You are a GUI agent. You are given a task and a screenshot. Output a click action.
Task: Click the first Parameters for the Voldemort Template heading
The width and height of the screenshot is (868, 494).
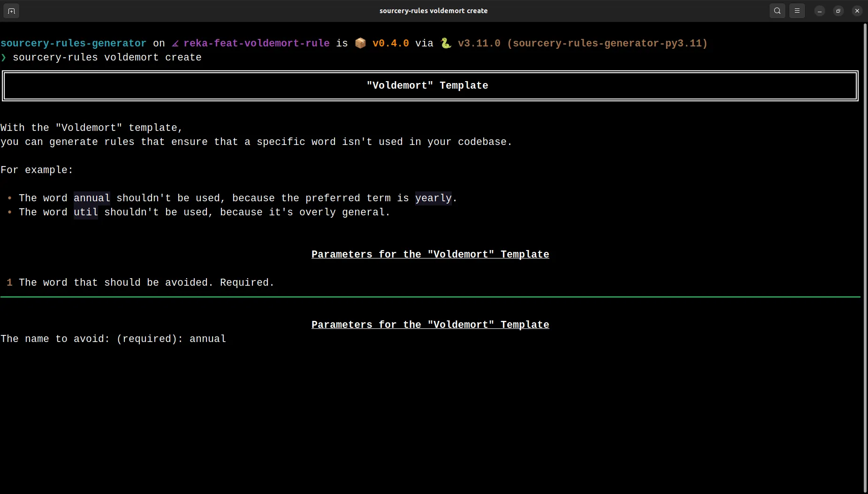430,254
